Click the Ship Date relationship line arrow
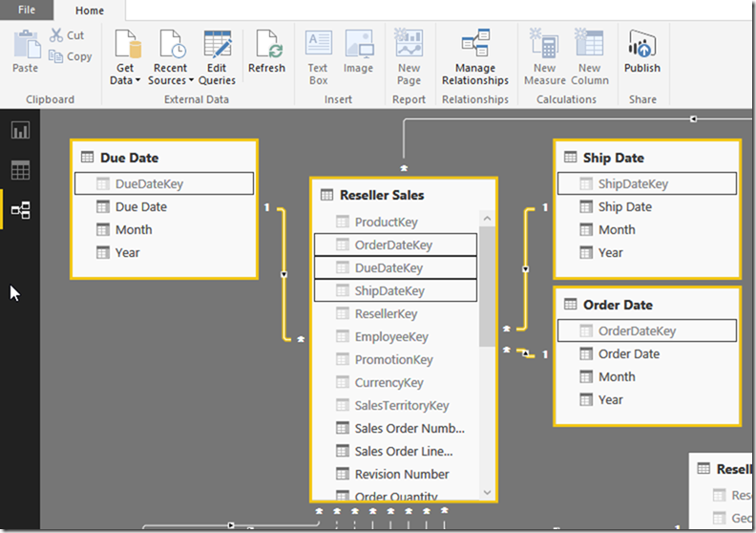Image resolution: width=756 pixels, height=533 pixels. (526, 269)
